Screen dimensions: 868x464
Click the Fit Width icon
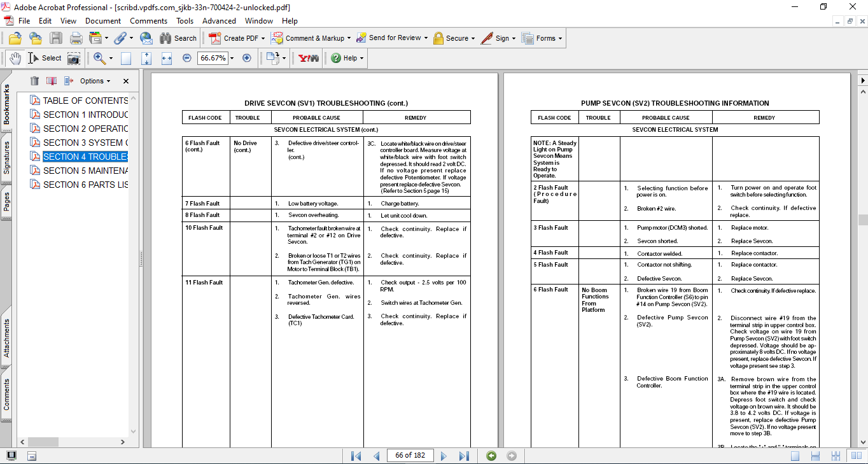pos(167,59)
